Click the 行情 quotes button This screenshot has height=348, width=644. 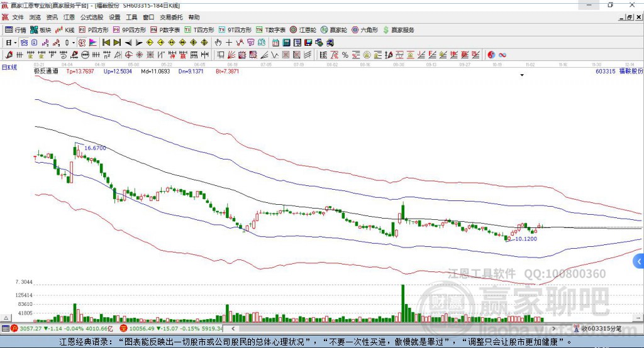(16, 30)
